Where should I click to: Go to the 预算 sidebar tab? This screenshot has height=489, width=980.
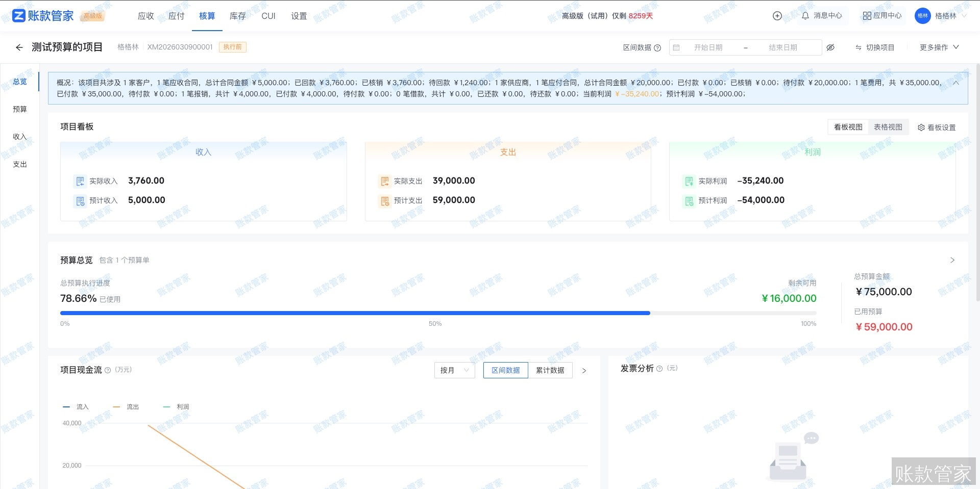pyautogui.click(x=20, y=109)
